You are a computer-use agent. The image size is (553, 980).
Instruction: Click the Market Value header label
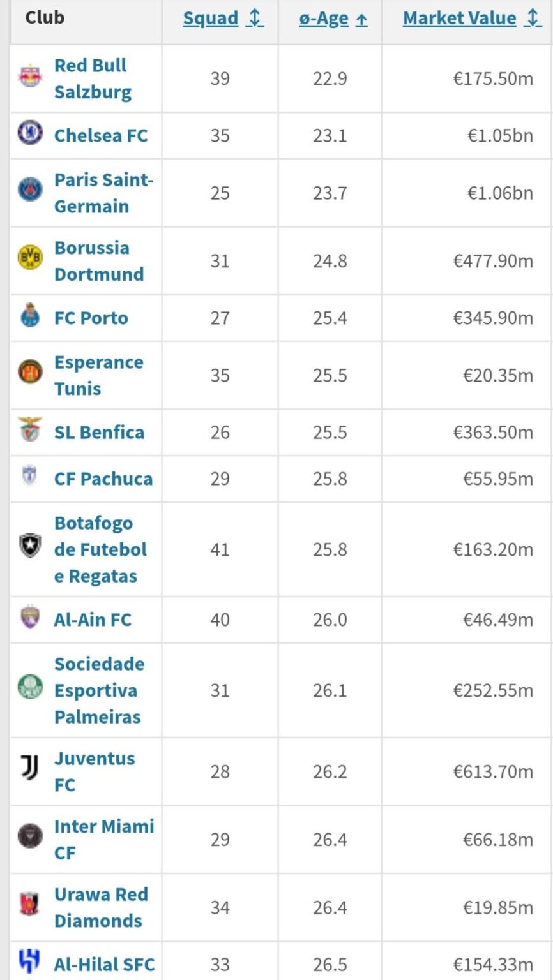[x=459, y=18]
